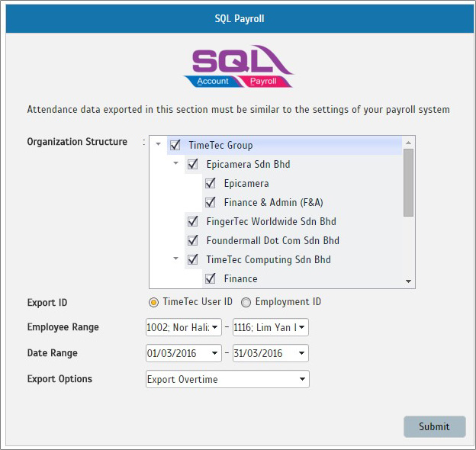
Task: Select the Finance & Admin (F&A) label
Action: coord(274,202)
